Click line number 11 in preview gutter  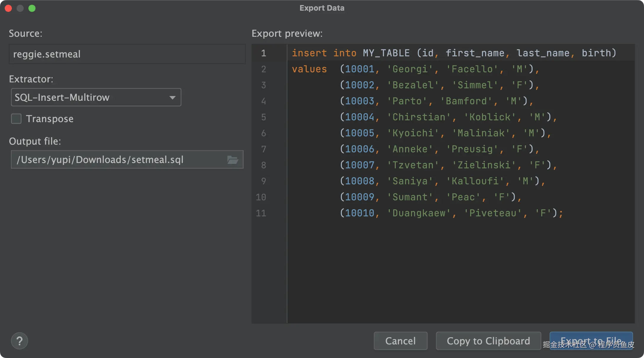pos(261,213)
